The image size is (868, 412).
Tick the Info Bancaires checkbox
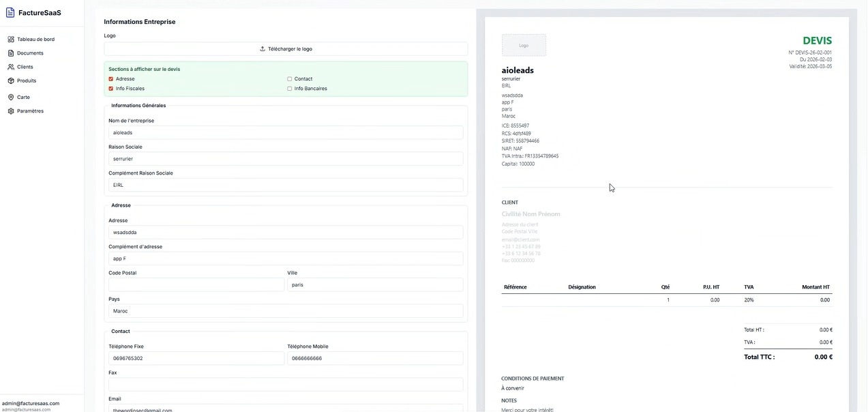[x=290, y=89]
